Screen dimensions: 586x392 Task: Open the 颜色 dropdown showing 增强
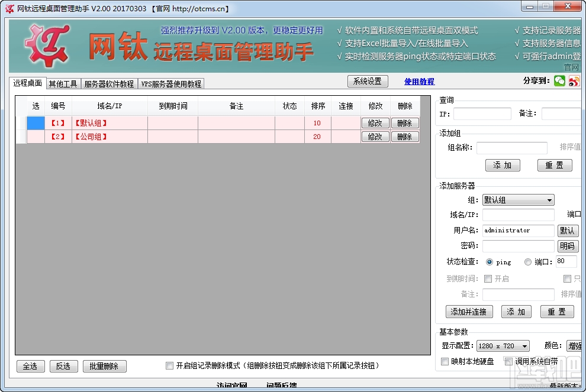click(574, 346)
